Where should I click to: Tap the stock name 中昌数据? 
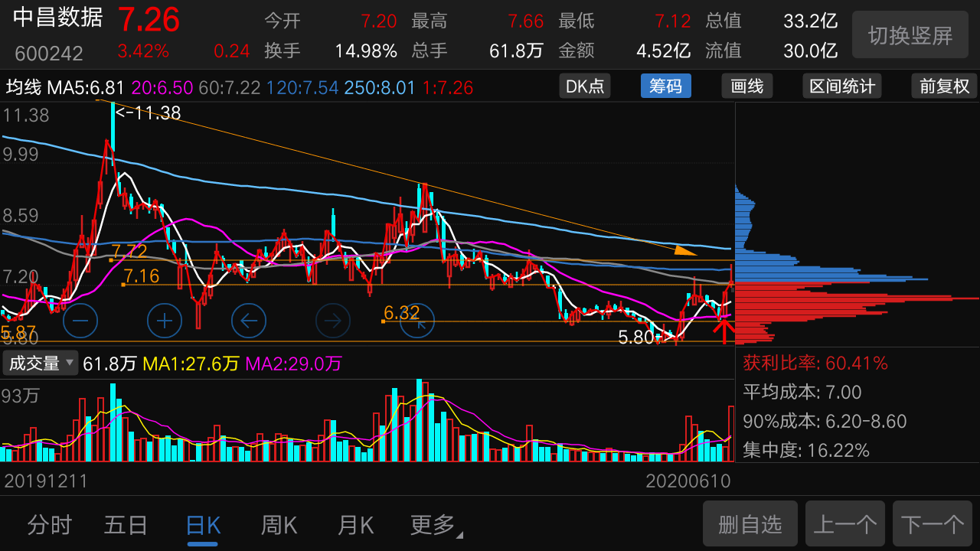pos(58,18)
